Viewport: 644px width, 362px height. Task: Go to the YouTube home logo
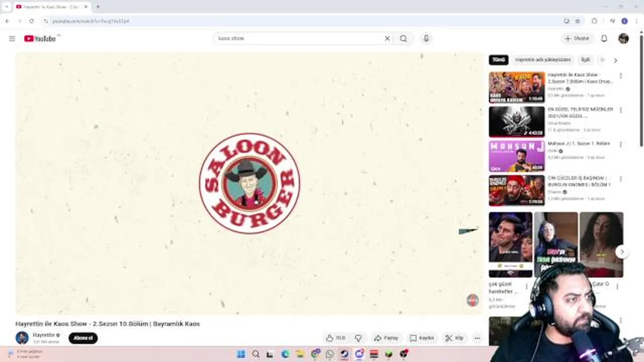[x=40, y=39]
